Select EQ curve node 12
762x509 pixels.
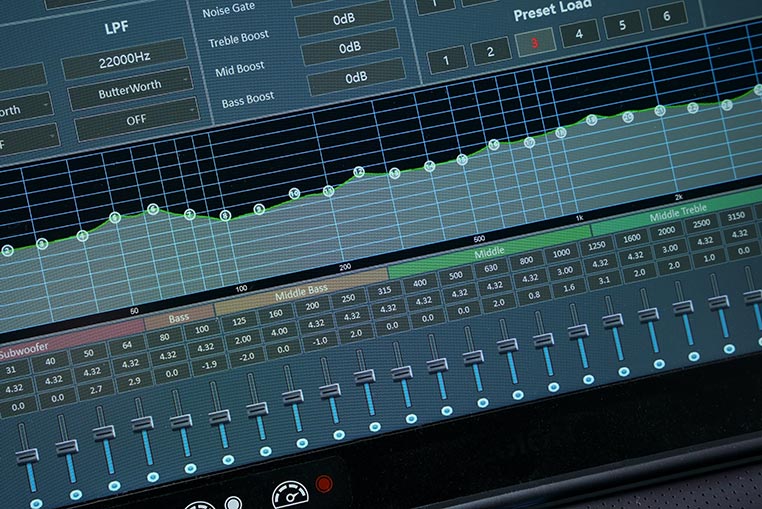click(359, 172)
